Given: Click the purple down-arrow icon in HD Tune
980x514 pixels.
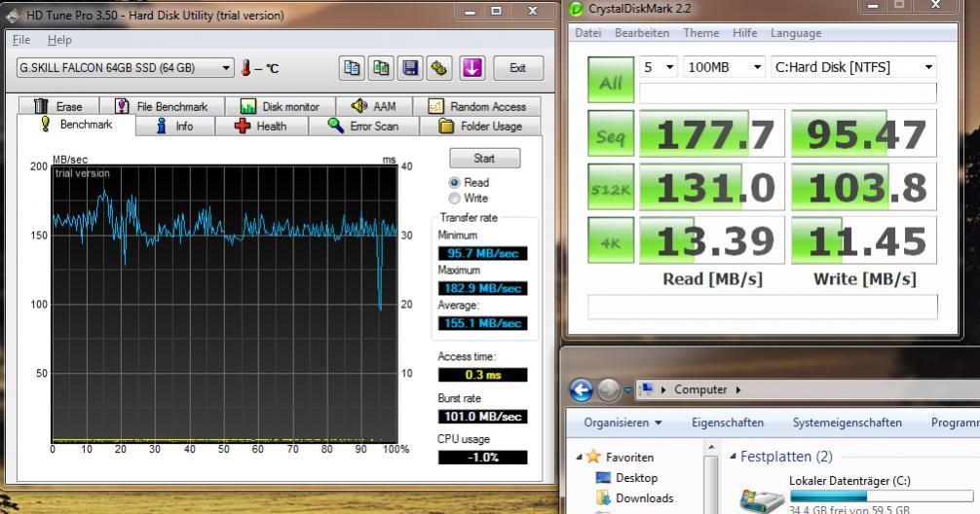Looking at the screenshot, I should pyautogui.click(x=471, y=67).
